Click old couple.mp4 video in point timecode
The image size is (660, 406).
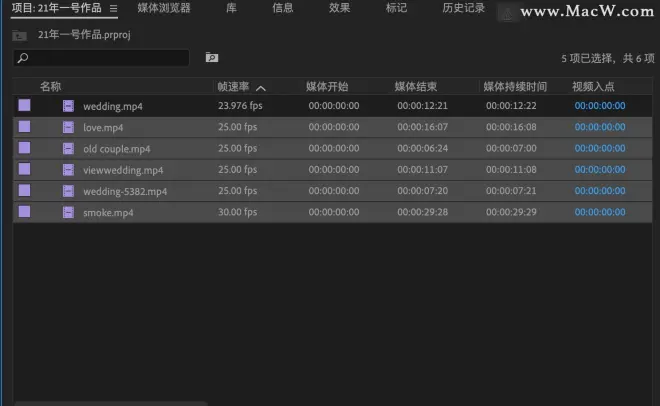[600, 148]
